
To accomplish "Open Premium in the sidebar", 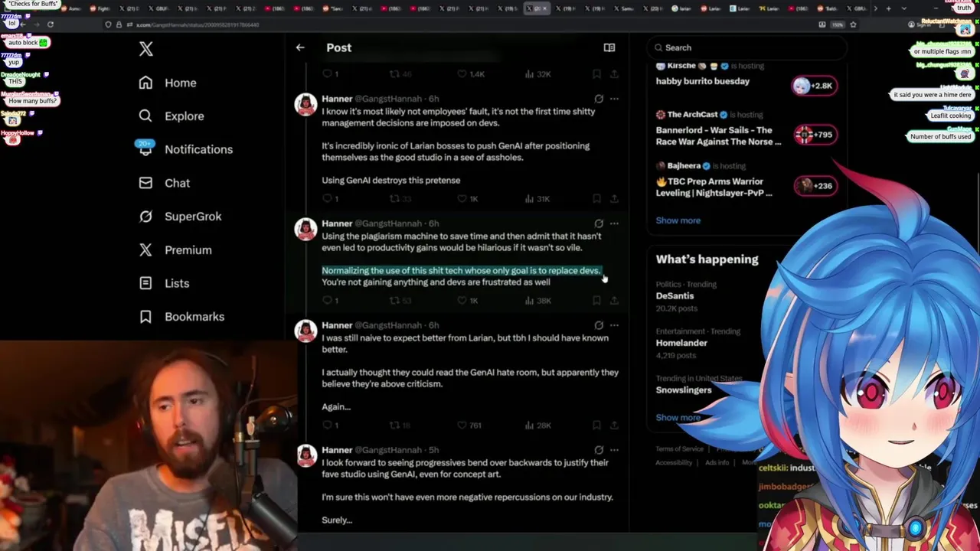I will [175, 250].
